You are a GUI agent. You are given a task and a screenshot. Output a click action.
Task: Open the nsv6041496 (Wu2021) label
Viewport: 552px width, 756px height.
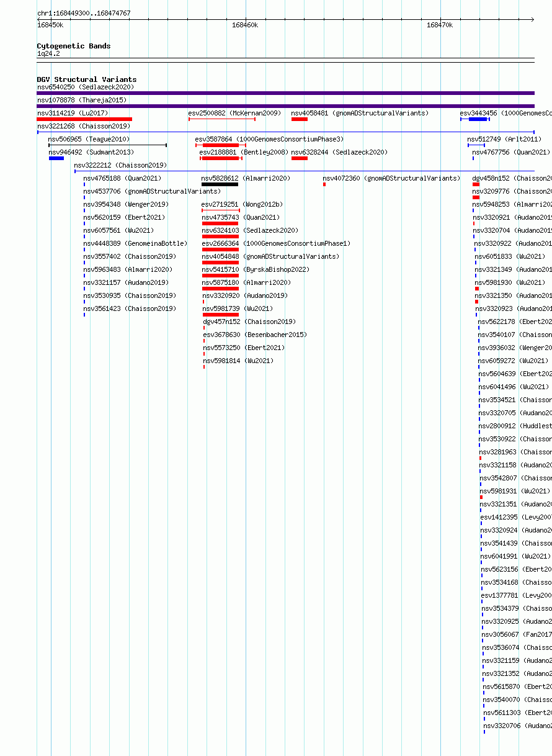point(514,387)
